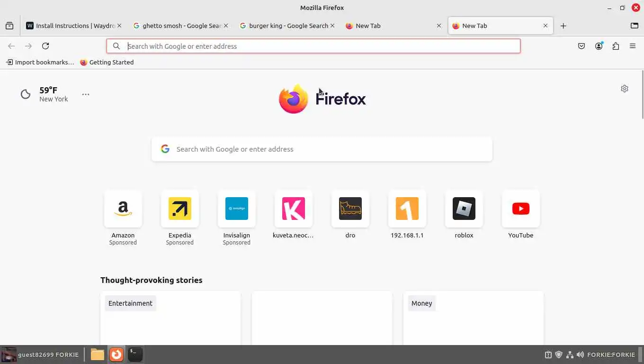The width and height of the screenshot is (644, 364).
Task: Click the Thought-provoking stories heading
Action: pyautogui.click(x=152, y=280)
